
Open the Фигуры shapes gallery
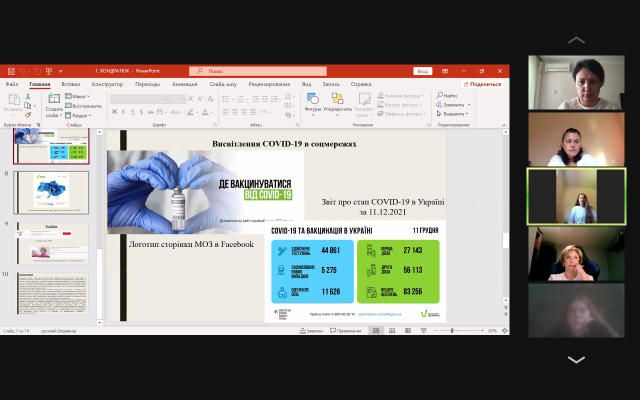click(313, 104)
